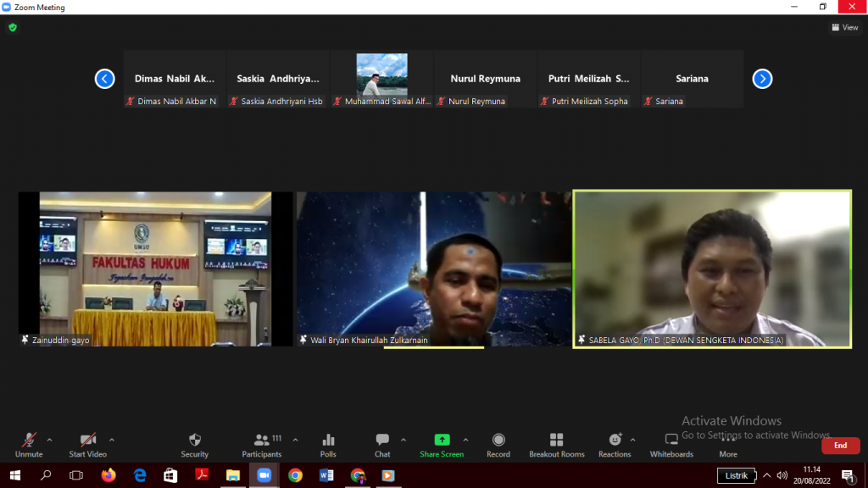The image size is (868, 488).
Task: Toggle Start Video camera on
Action: (x=87, y=444)
